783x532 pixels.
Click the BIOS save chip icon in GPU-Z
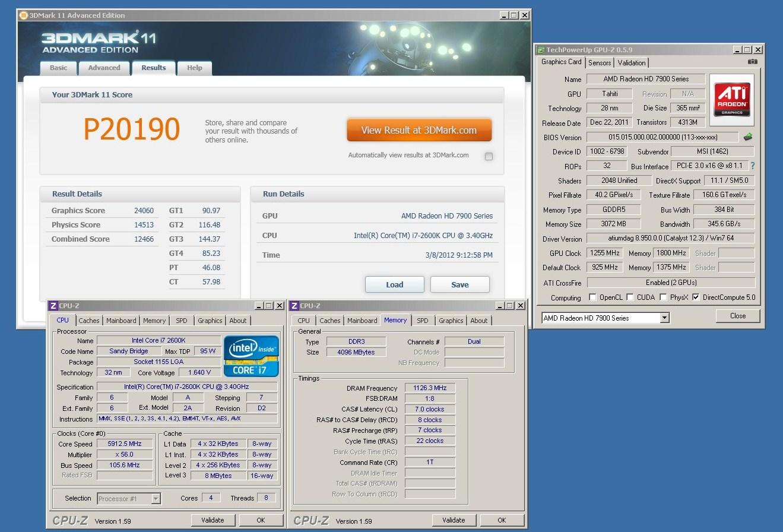click(x=748, y=137)
